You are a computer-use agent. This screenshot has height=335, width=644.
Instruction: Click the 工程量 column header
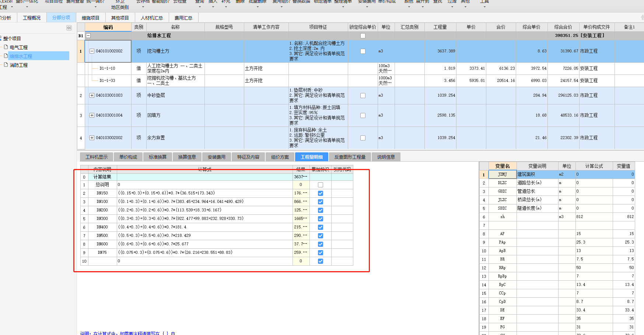440,27
